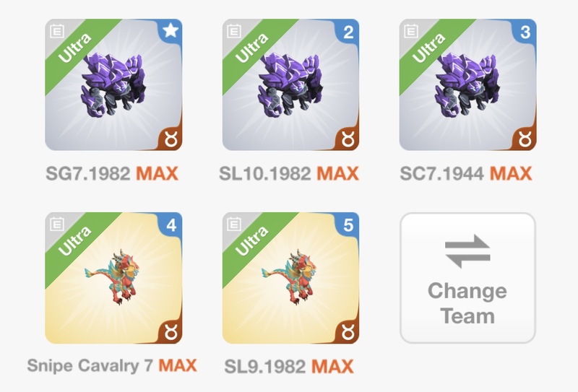The height and width of the screenshot is (392, 578).
Task: Click the notes icon on SG7.1982 card
Action: pyautogui.click(x=57, y=31)
